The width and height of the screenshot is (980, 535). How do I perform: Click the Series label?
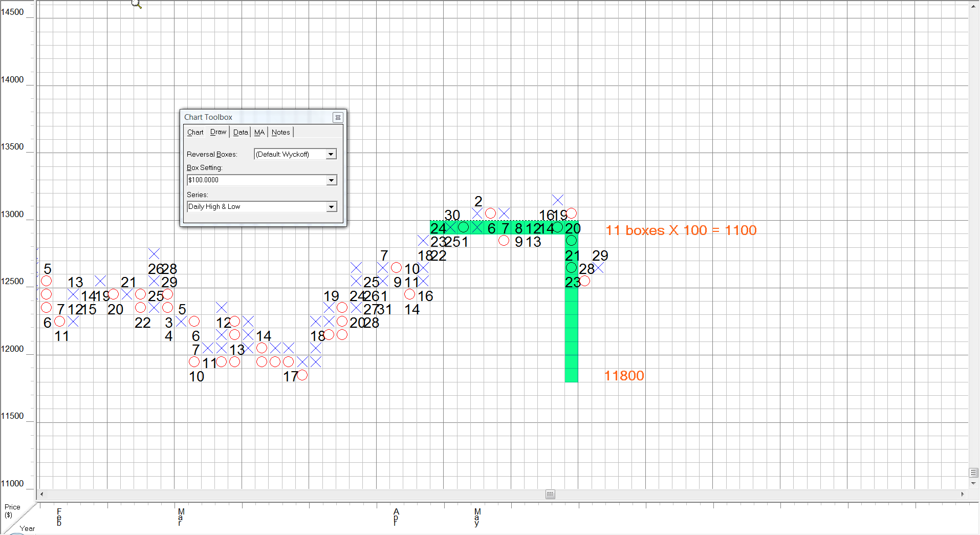197,195
